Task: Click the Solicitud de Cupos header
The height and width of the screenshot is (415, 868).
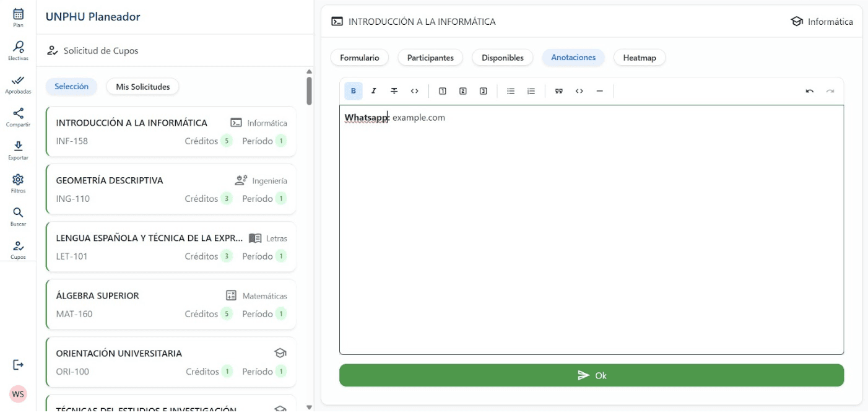Action: point(93,51)
